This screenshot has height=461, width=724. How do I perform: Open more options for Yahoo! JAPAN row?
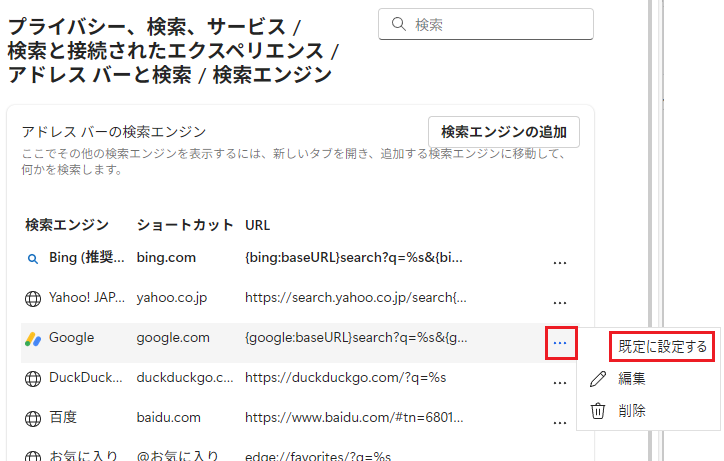(x=560, y=303)
